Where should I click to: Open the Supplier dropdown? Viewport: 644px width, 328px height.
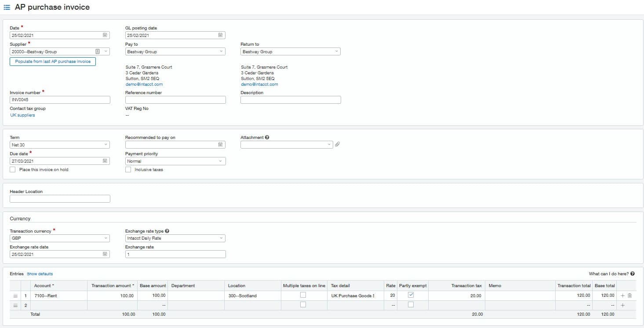(106, 51)
